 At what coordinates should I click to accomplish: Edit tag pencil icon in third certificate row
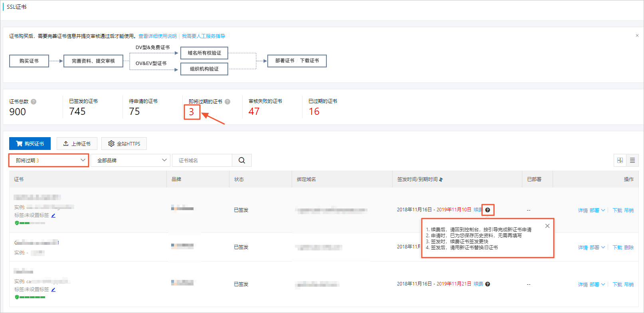53,289
